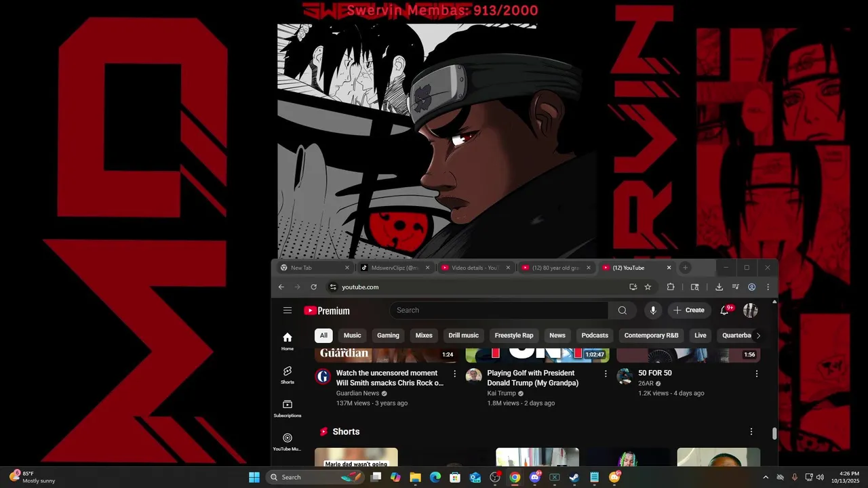Open Discord from the taskbar
This screenshot has width=868, height=488.
(534, 477)
